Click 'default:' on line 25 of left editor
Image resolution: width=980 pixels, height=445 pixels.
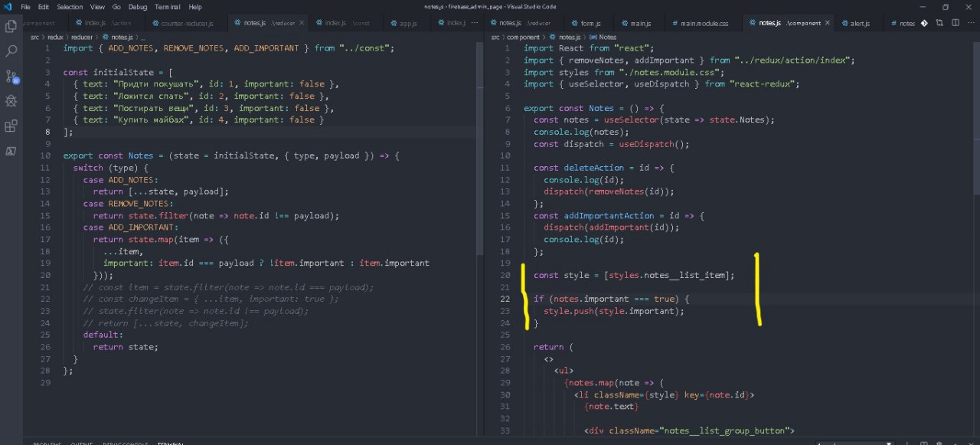click(102, 335)
